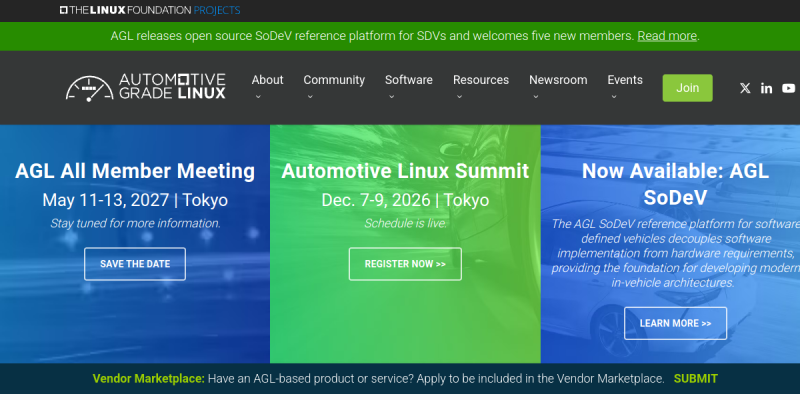Viewport: 800px width, 400px height.
Task: Expand the chevron under Newsroom
Action: pos(535,96)
